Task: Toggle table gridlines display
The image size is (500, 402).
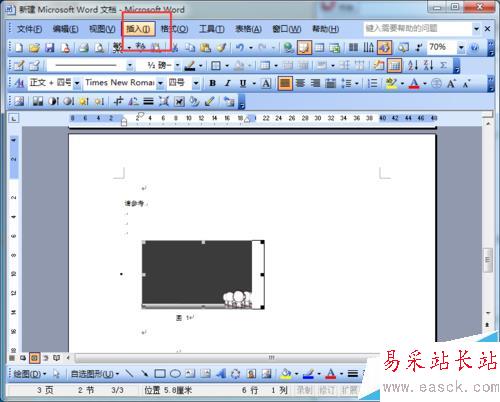Action: coord(395,65)
